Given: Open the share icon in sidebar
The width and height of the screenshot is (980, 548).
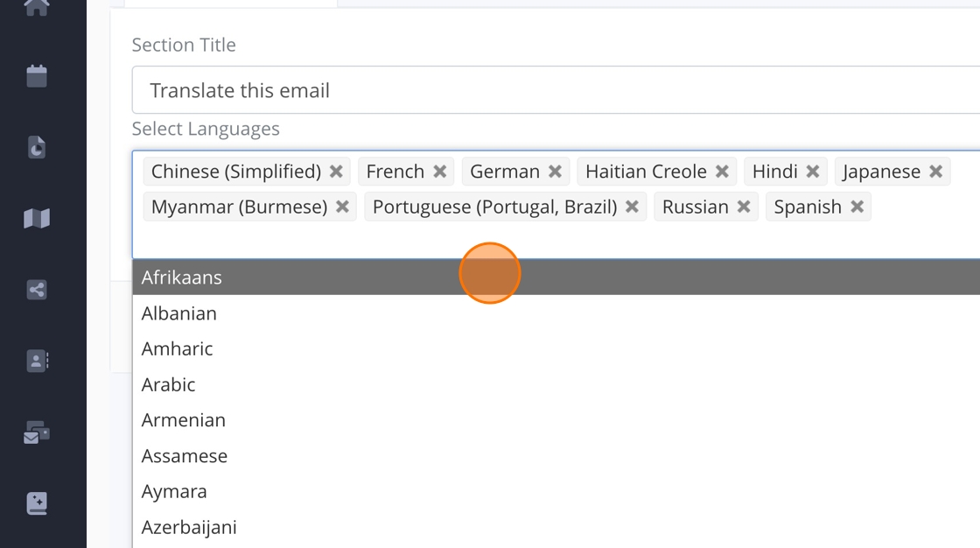Looking at the screenshot, I should pyautogui.click(x=37, y=290).
